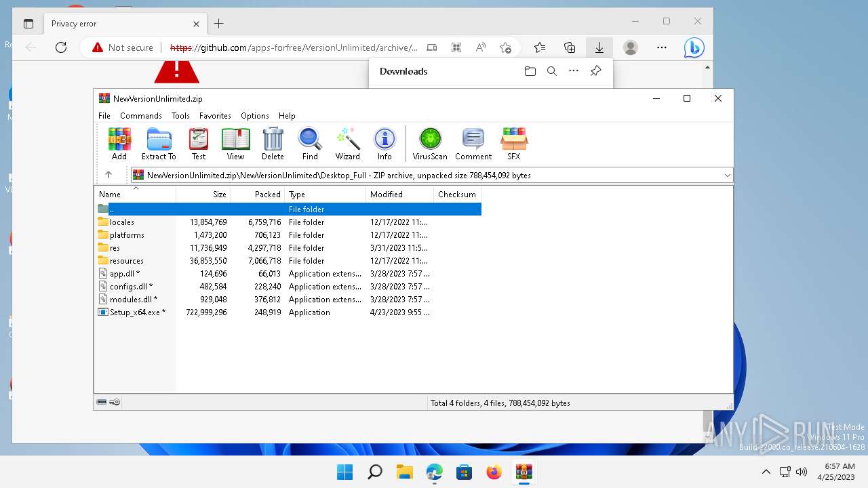
Task: Open Edge Read aloud icon
Action: 481,47
